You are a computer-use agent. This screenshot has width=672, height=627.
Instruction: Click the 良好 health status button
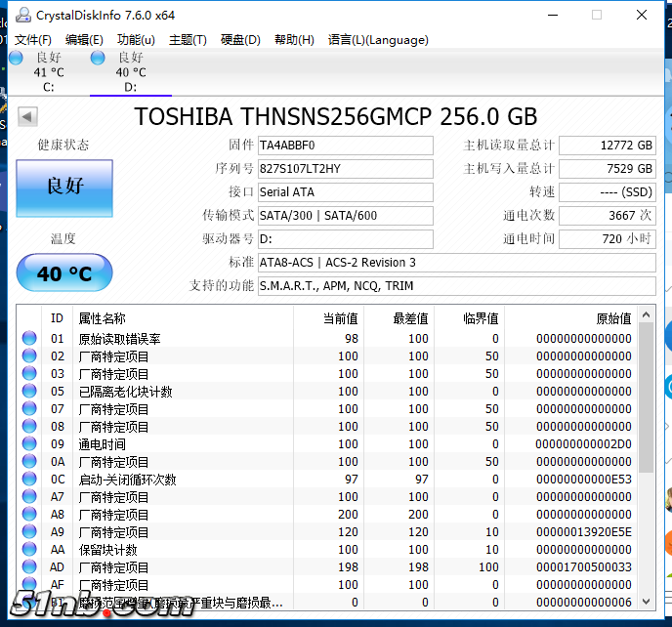coord(64,188)
